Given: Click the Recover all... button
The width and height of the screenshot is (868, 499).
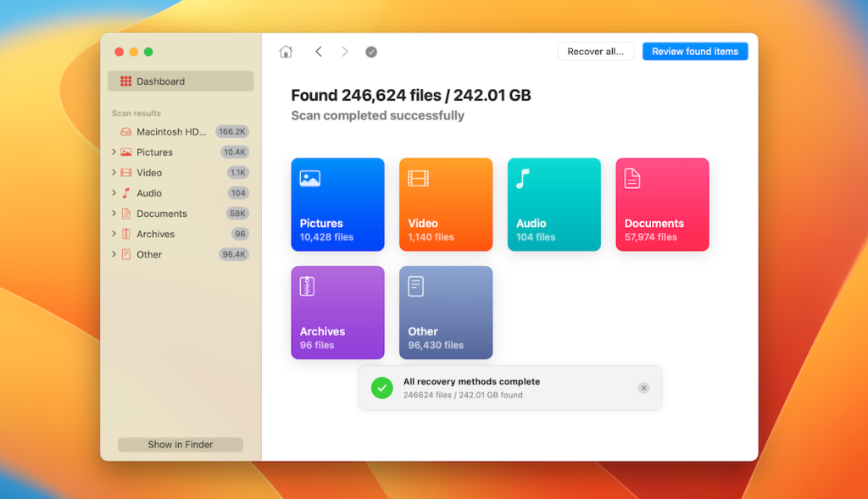Looking at the screenshot, I should coord(596,52).
